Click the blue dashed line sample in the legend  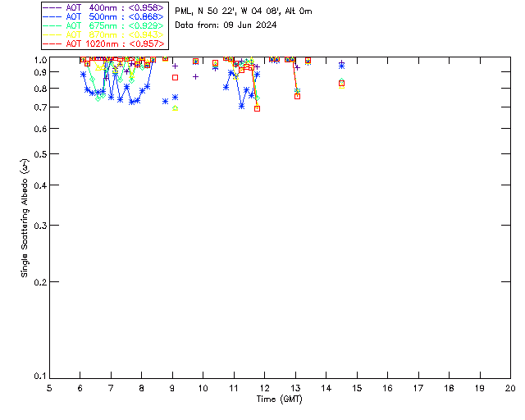coord(52,16)
